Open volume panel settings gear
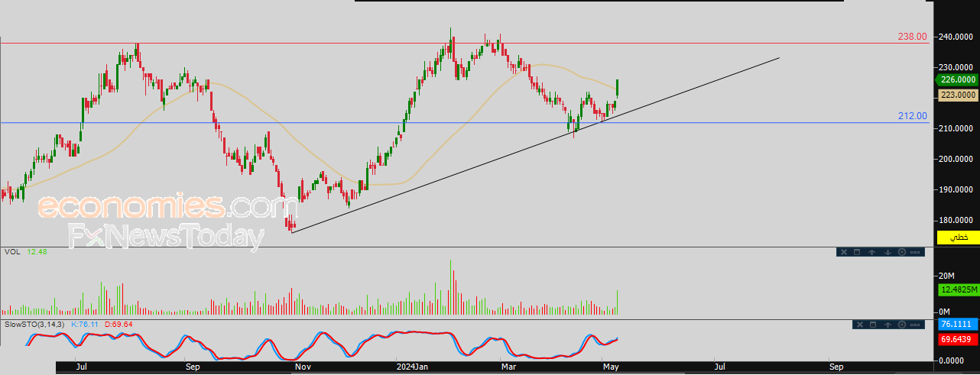Image resolution: width=980 pixels, height=375 pixels. [902, 252]
